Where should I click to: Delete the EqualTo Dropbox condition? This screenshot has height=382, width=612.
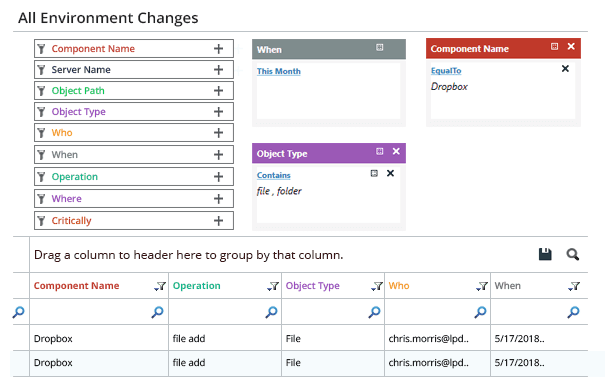pos(565,69)
